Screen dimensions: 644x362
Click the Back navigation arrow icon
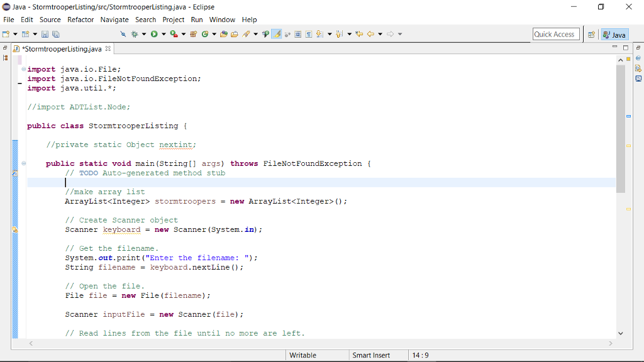point(371,34)
